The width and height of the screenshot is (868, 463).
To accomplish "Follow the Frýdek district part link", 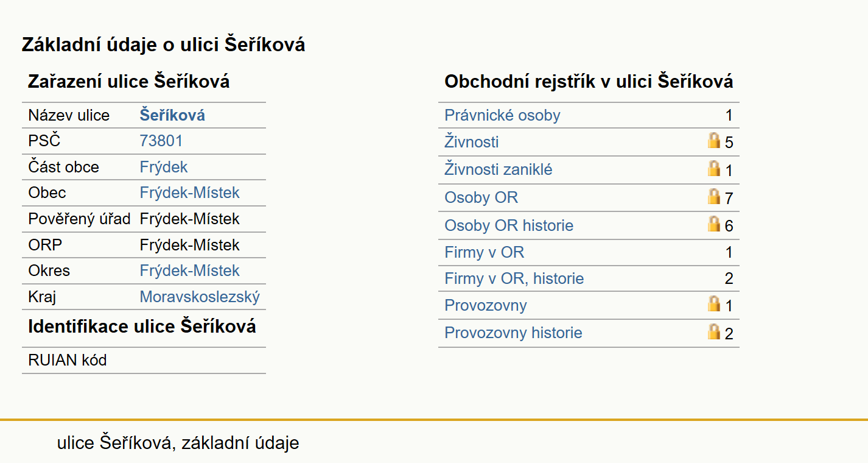I will click(x=164, y=167).
